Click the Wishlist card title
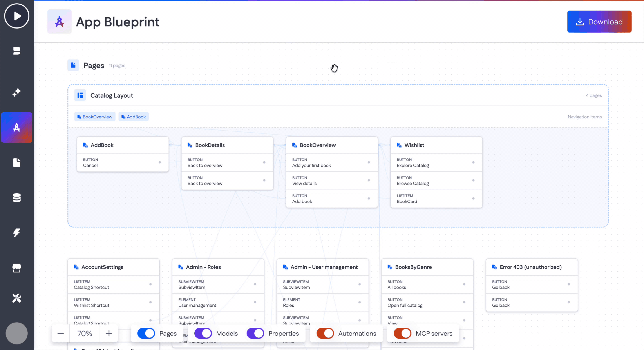The height and width of the screenshot is (350, 644). [x=414, y=145]
